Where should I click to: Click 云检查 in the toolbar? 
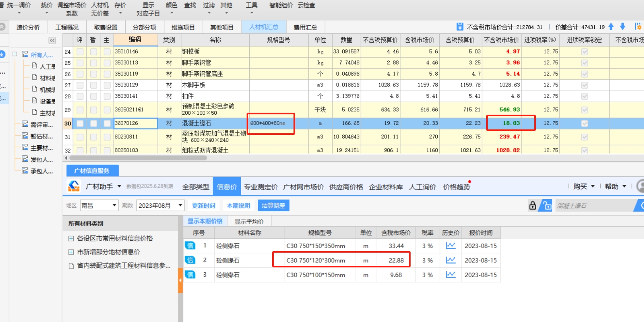coord(306,5)
